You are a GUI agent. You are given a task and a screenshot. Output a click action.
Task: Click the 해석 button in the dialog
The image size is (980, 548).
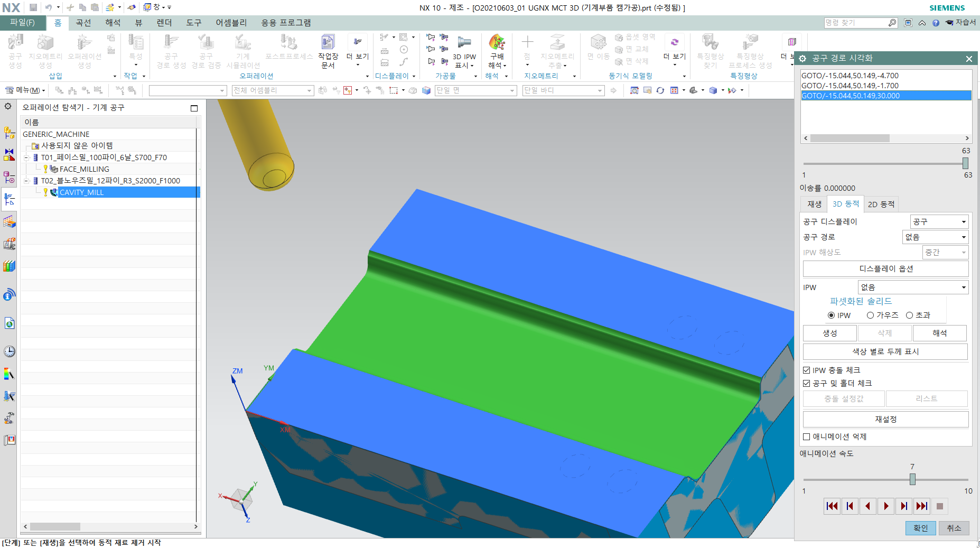pos(939,333)
